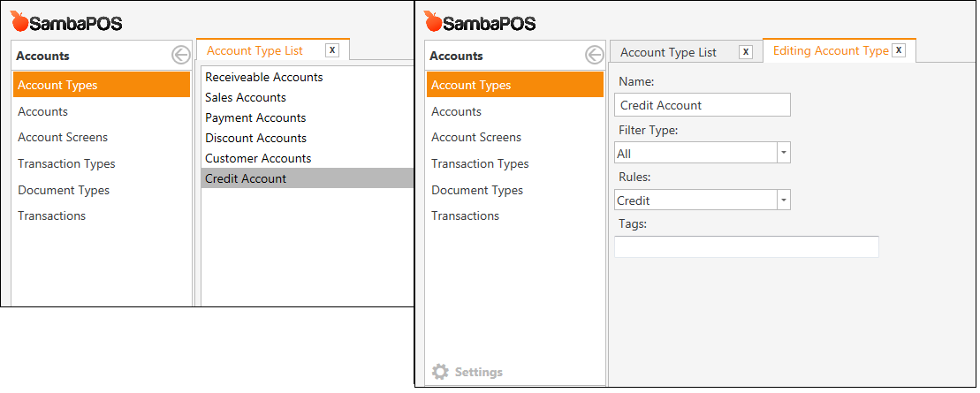Click back arrow beside the highlighted Account Type List tab

[x=180, y=56]
